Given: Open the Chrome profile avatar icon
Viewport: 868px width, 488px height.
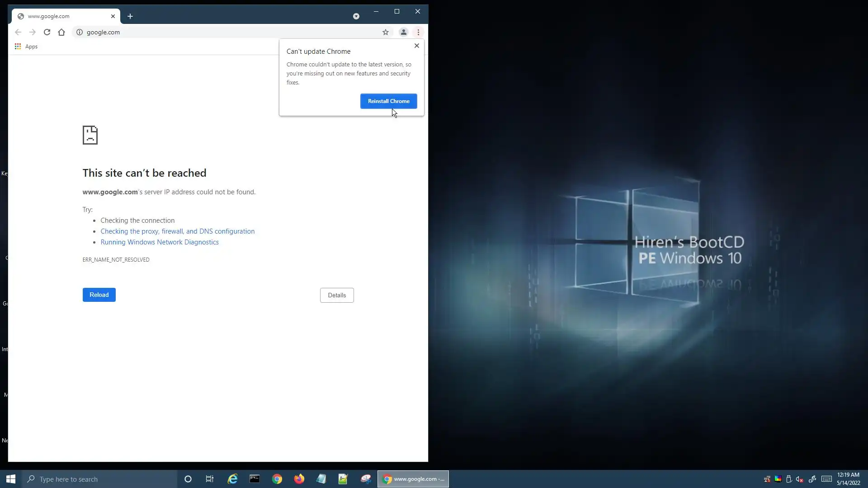Looking at the screenshot, I should pyautogui.click(x=403, y=32).
